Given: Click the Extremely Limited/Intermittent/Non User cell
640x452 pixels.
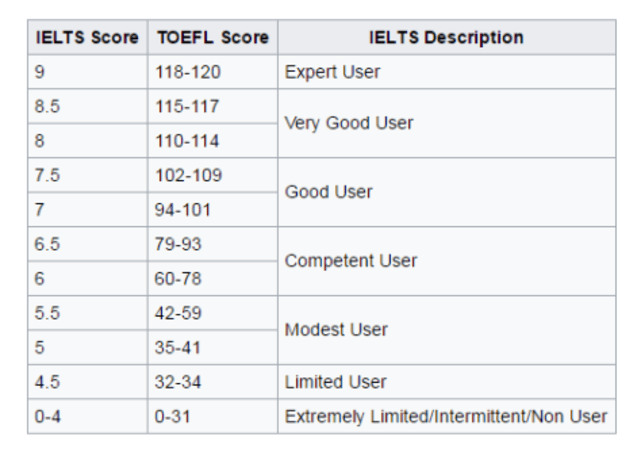Looking at the screenshot, I should tap(446, 416).
